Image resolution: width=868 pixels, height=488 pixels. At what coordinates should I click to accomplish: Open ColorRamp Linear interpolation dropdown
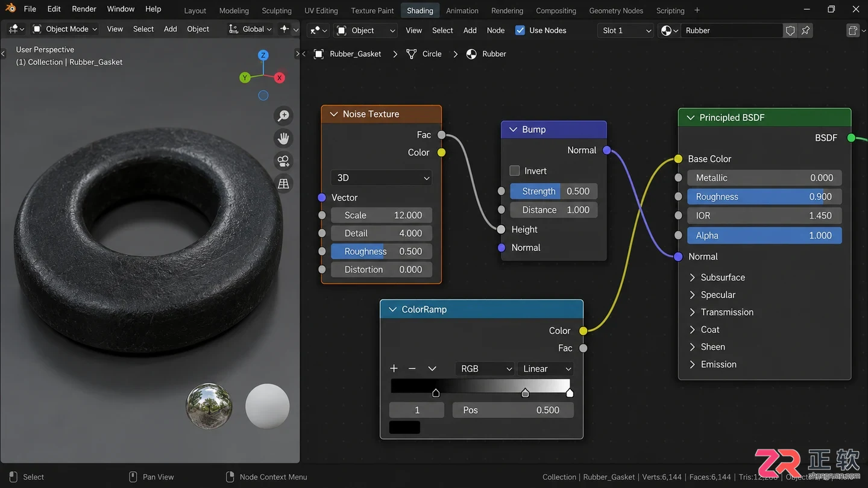(546, 369)
